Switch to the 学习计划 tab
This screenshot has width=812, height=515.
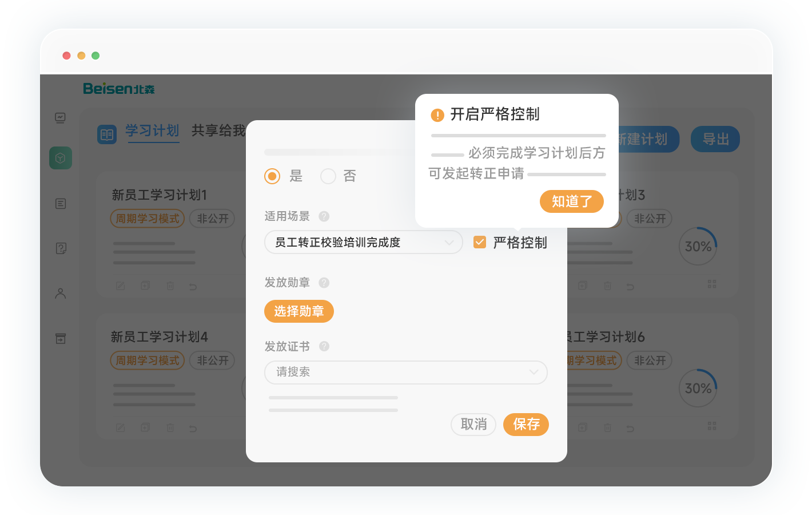coord(152,131)
